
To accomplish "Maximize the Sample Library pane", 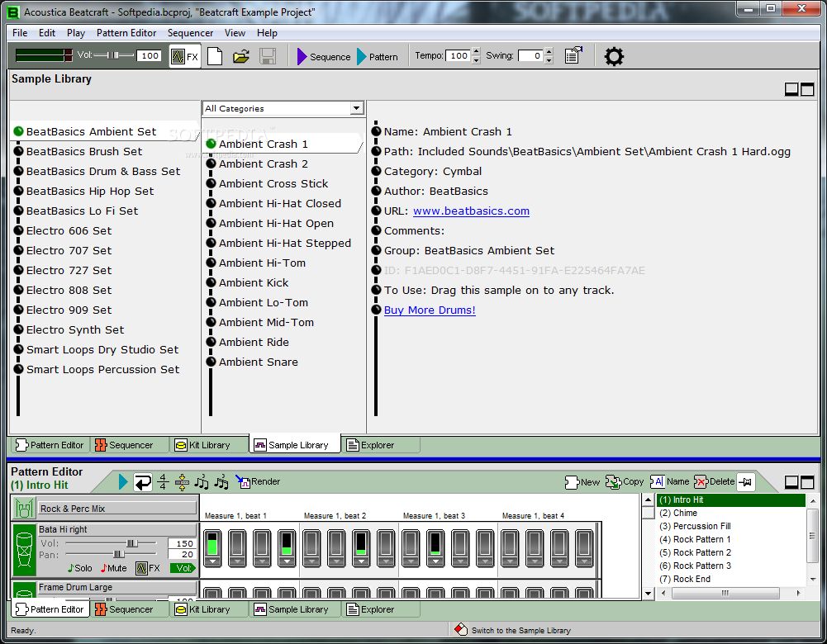I will pos(807,89).
